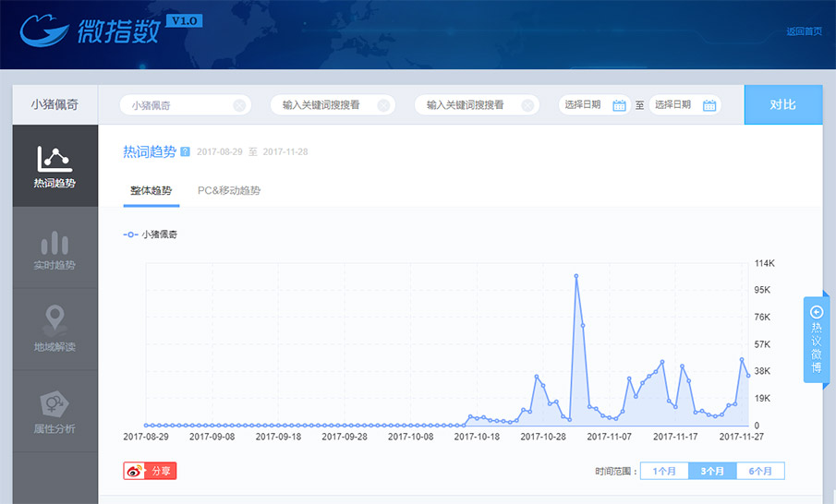Click the 微指数 bird logo icon
The height and width of the screenshot is (504, 836).
click(x=44, y=30)
